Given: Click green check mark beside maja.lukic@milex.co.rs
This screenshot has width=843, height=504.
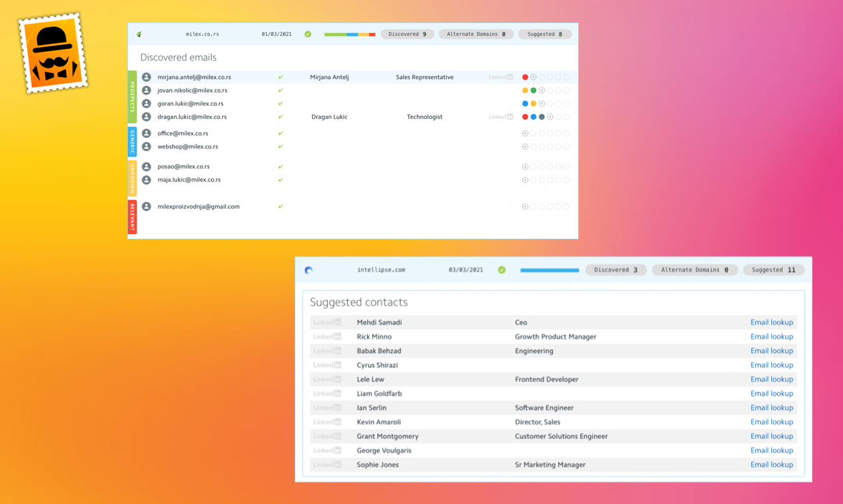Looking at the screenshot, I should (281, 180).
